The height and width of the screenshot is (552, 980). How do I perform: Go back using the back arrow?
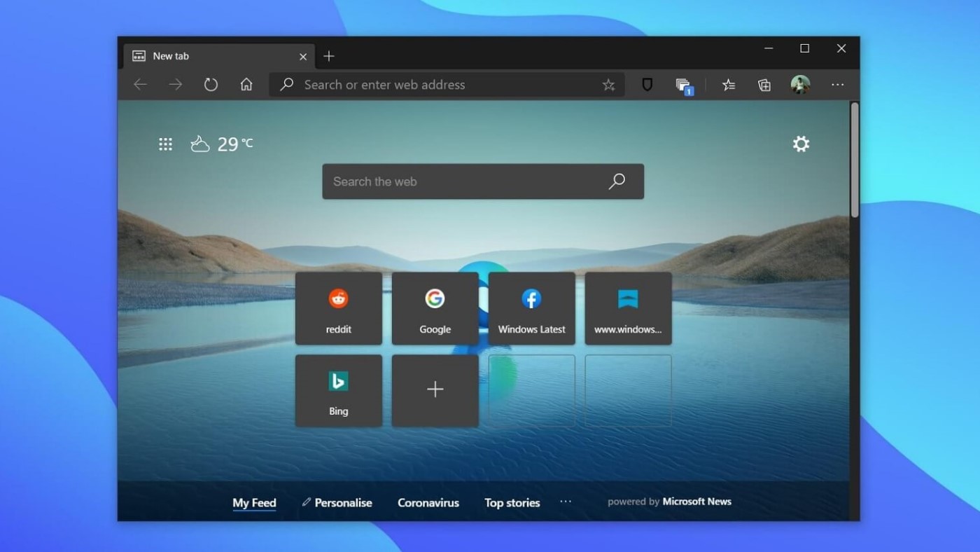140,85
